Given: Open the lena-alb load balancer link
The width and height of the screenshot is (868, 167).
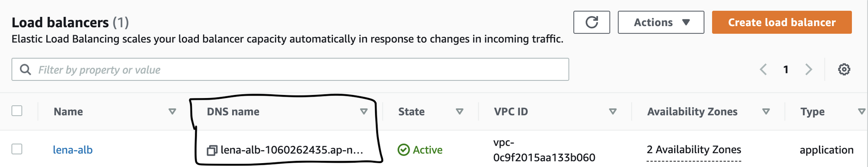Looking at the screenshot, I should [72, 150].
